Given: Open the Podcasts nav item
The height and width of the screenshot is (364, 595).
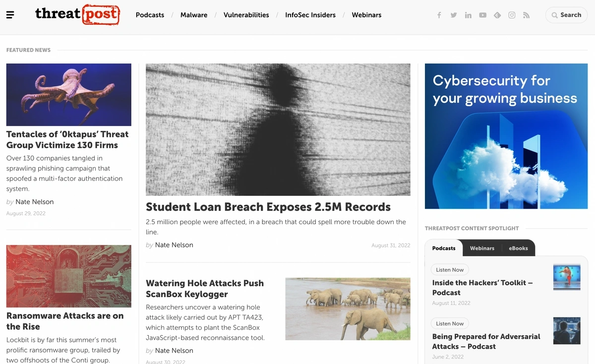Looking at the screenshot, I should click(x=150, y=15).
